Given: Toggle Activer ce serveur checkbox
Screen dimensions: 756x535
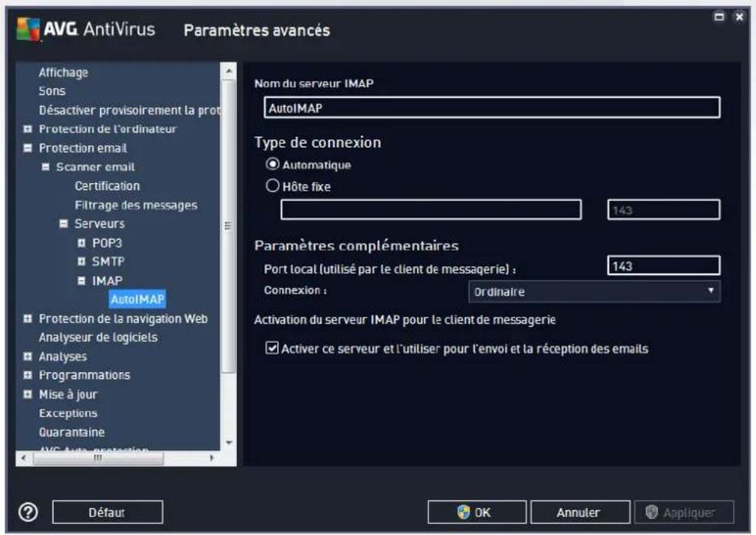Looking at the screenshot, I should click(x=272, y=348).
